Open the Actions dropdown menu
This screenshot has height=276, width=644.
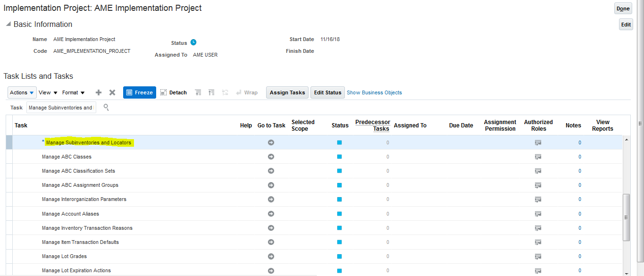point(22,92)
